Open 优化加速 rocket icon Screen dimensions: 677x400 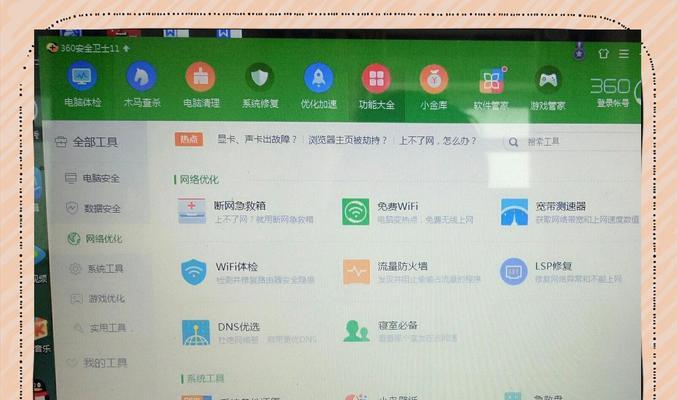pyautogui.click(x=319, y=78)
